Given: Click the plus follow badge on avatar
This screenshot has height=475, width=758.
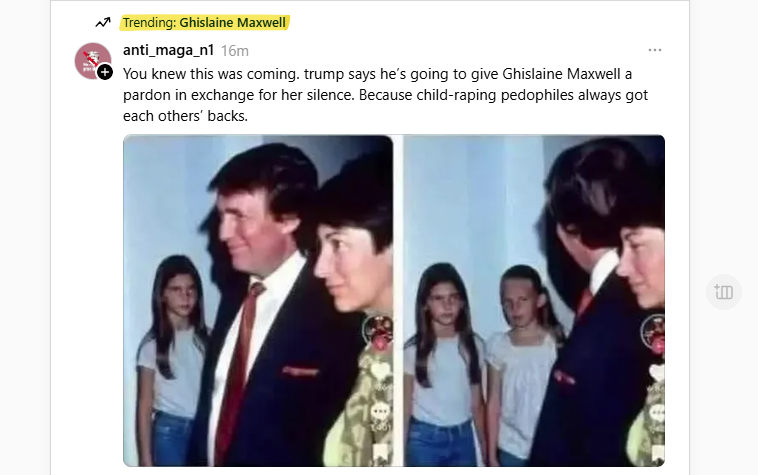Looking at the screenshot, I should 105,72.
